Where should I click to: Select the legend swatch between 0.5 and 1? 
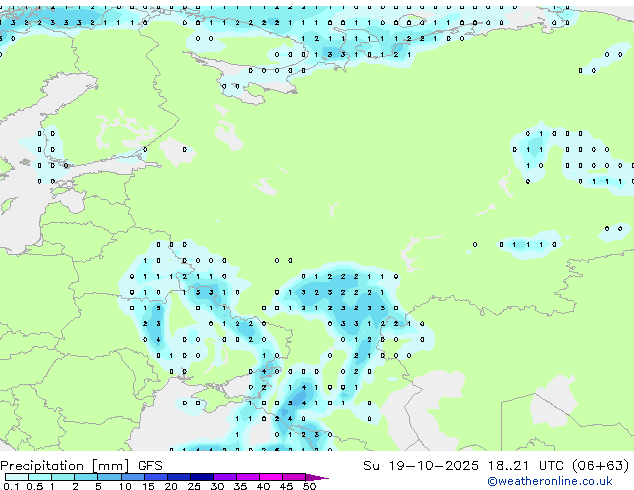40,477
